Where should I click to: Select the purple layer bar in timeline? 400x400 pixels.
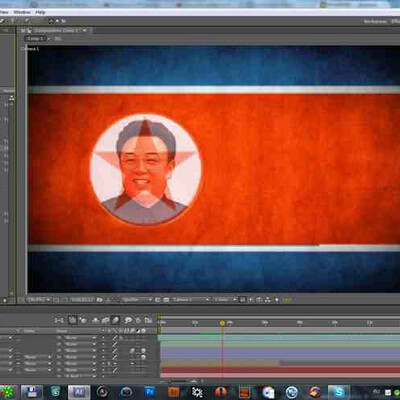280,354
